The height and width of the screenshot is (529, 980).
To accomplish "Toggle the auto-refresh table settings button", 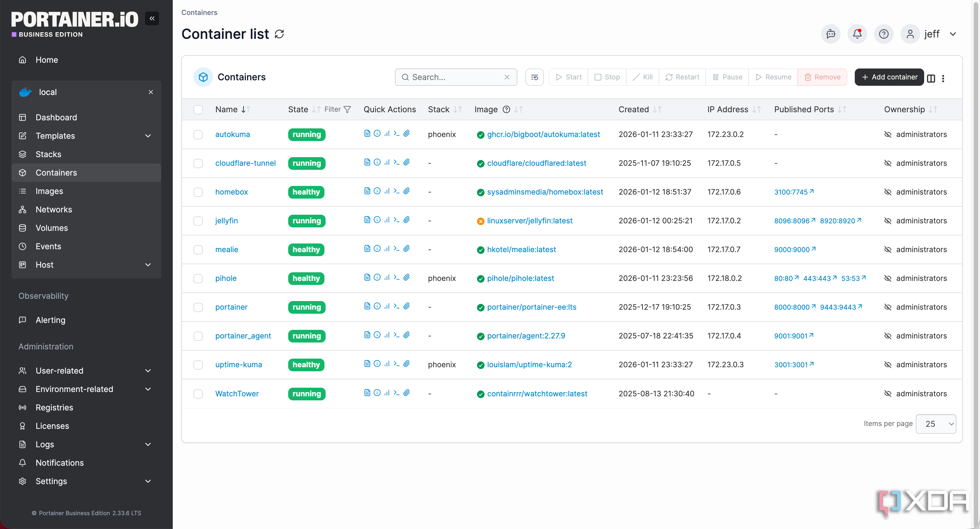I will (534, 77).
